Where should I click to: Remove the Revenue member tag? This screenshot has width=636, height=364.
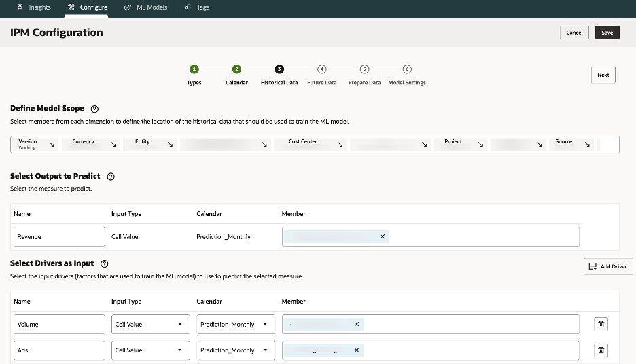(x=383, y=236)
